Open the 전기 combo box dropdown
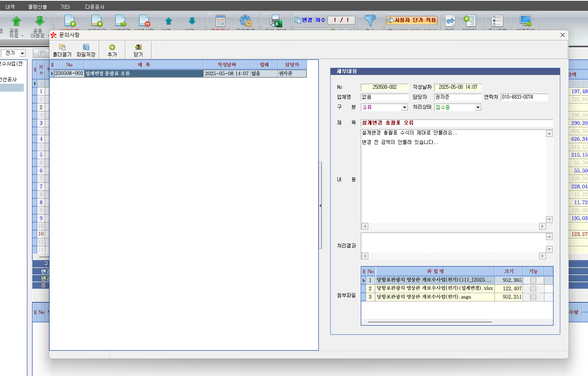Screen dimensions: 588x376 (x=22, y=53)
